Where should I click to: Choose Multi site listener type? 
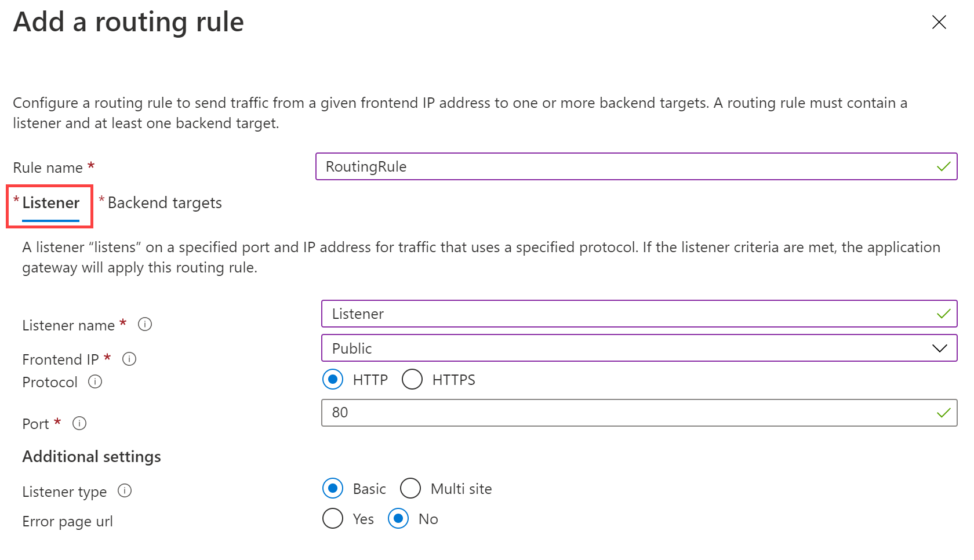(x=410, y=488)
